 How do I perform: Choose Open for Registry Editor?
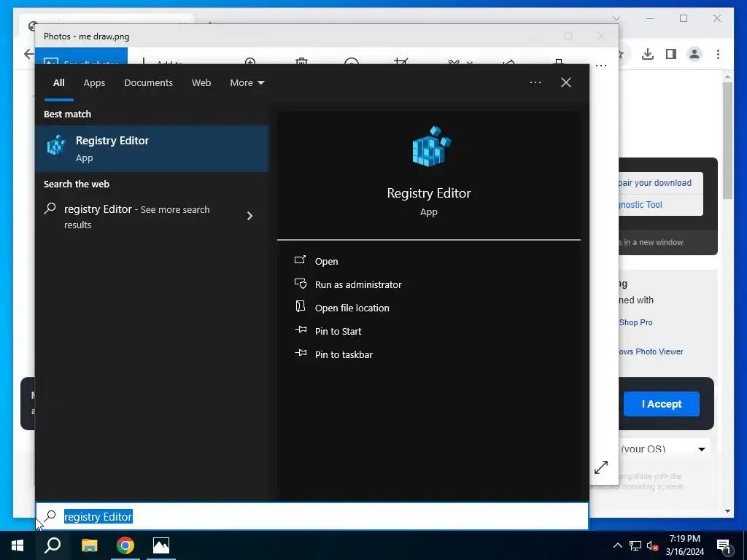pos(326,261)
